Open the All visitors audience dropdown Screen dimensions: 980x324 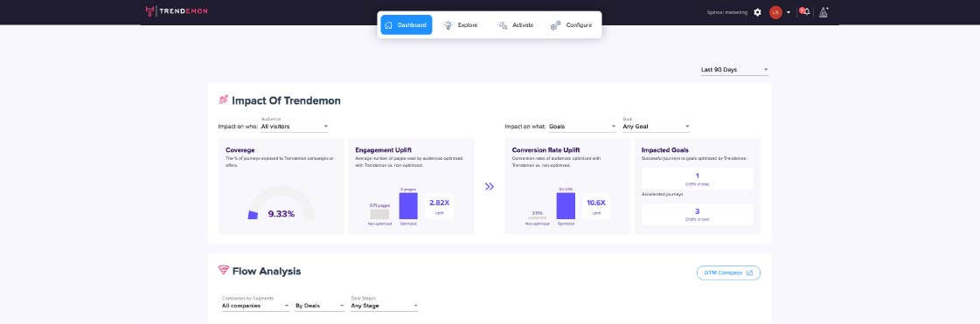(295, 127)
